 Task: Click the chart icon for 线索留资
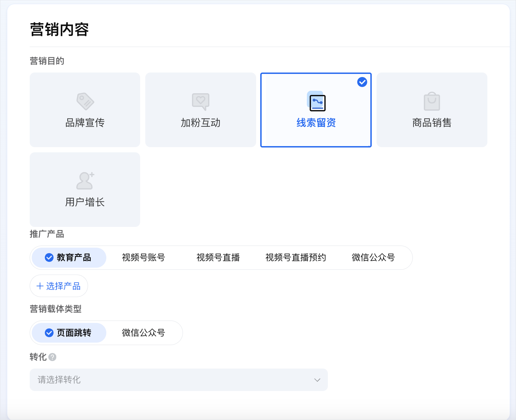click(316, 102)
